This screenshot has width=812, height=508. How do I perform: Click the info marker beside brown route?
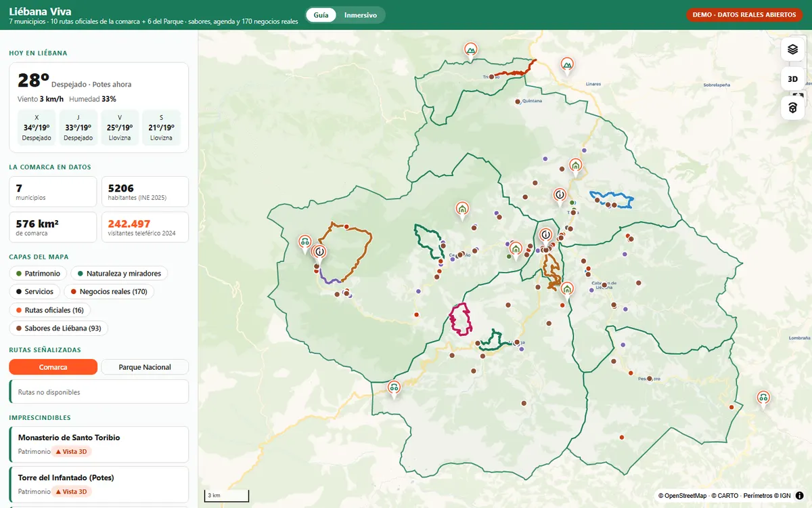[319, 252]
